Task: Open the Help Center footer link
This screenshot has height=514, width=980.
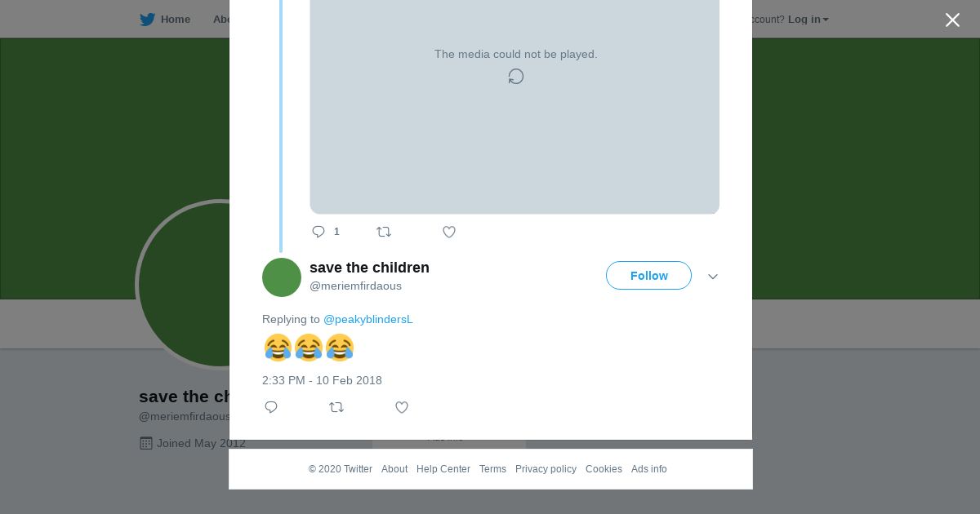Action: [x=443, y=469]
